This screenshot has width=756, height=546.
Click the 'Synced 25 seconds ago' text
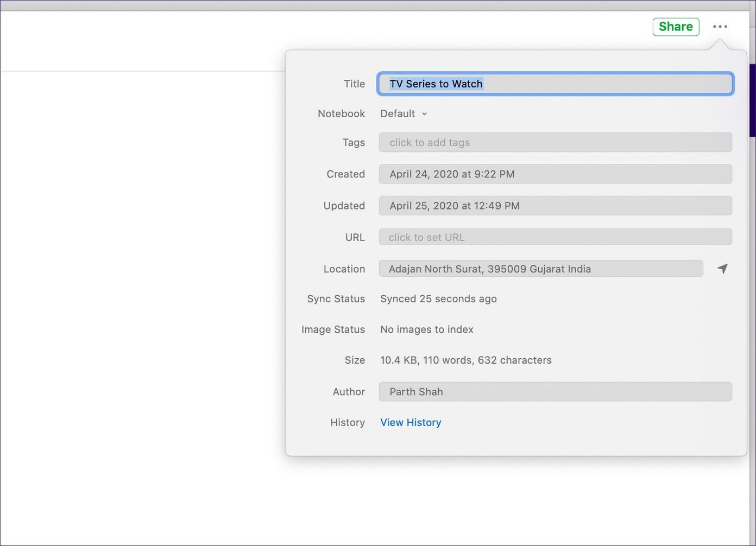[438, 299]
